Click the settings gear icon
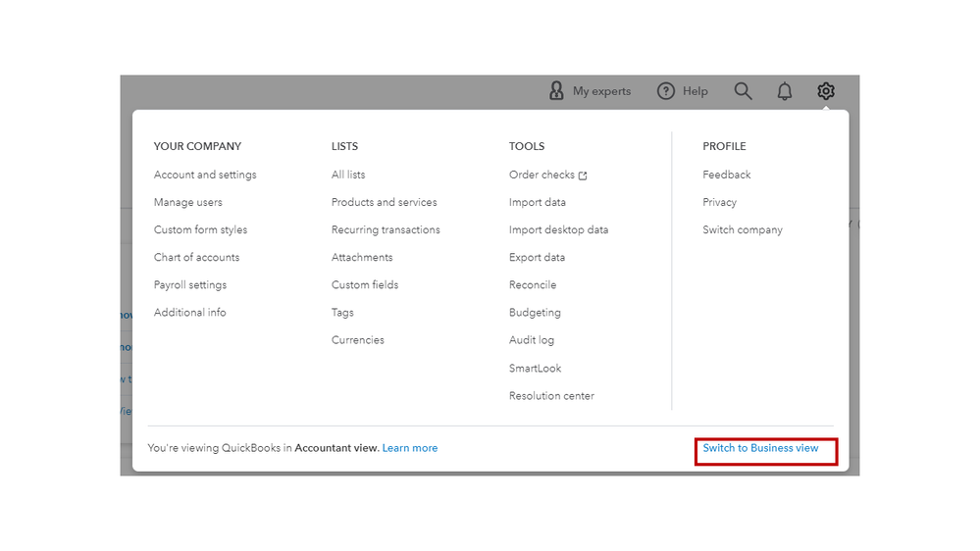Viewport: 980px width, 551px height. (826, 91)
